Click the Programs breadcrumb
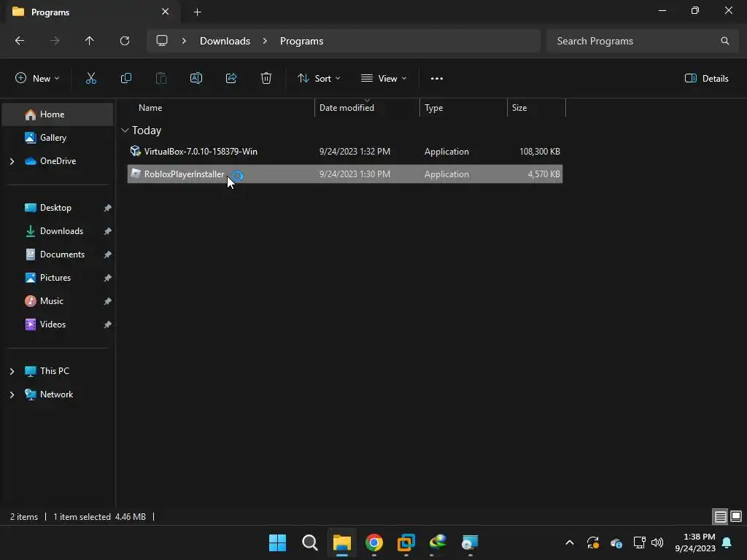 click(301, 41)
